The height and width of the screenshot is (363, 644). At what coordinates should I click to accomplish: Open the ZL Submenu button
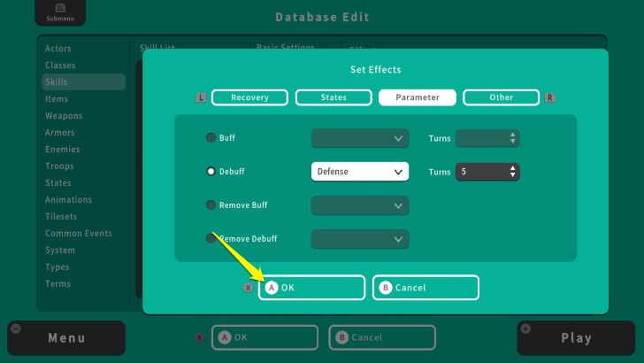pos(60,12)
